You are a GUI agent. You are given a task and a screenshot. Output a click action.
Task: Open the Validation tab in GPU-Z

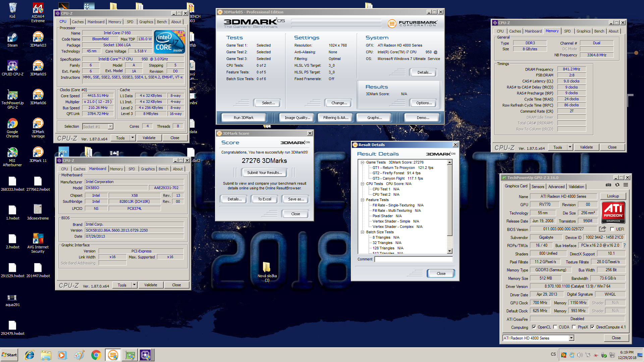coord(576,187)
